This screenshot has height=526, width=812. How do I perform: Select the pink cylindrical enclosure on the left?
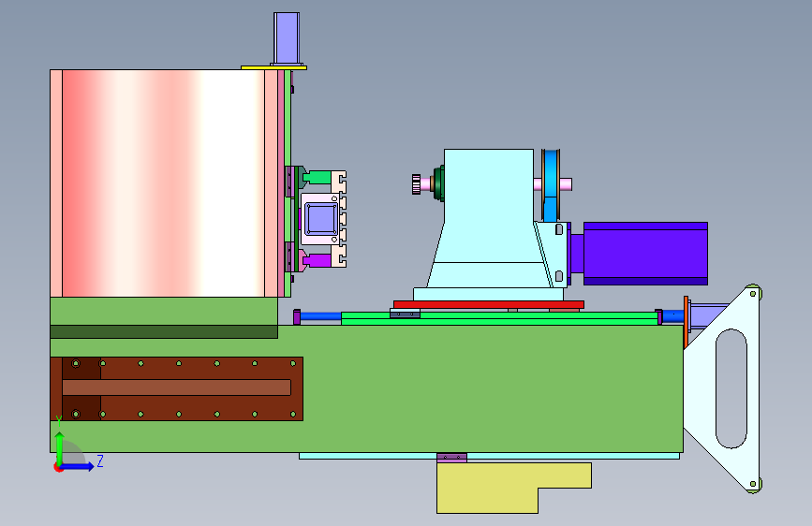click(166, 183)
